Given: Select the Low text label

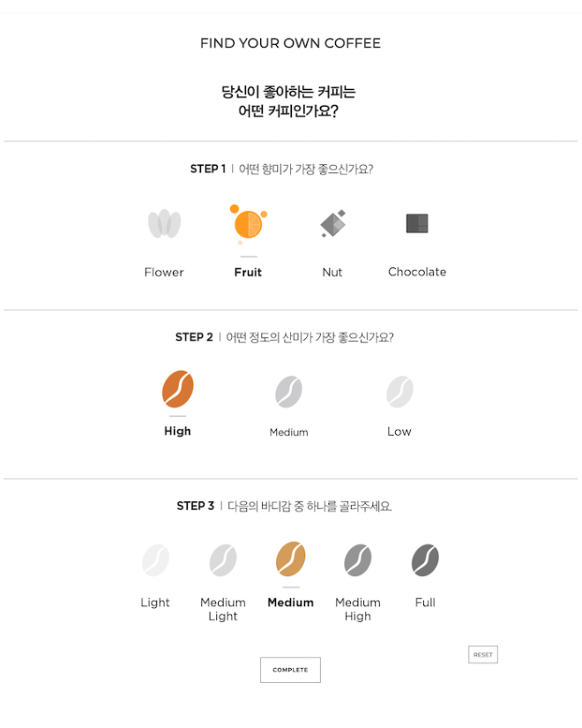Looking at the screenshot, I should tap(399, 432).
